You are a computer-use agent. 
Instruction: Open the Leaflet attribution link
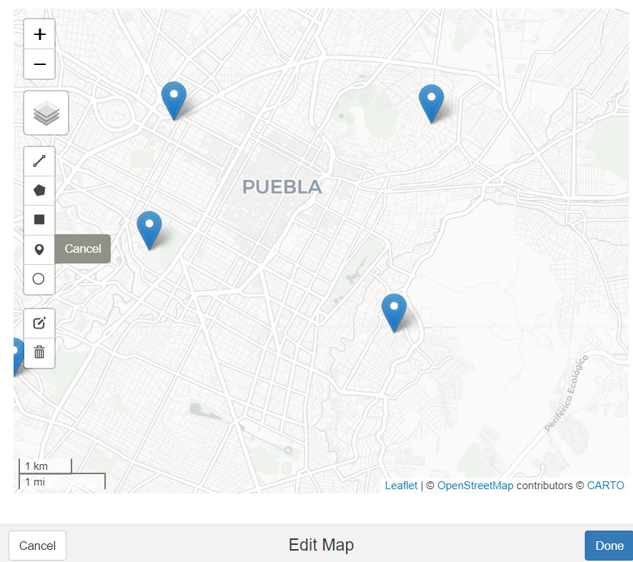pos(401,486)
